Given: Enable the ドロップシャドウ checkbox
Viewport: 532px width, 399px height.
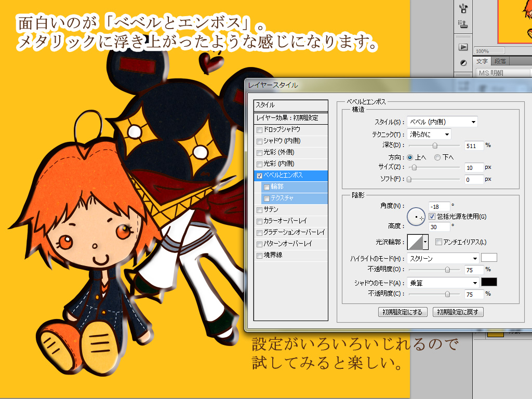Looking at the screenshot, I should (260, 129).
